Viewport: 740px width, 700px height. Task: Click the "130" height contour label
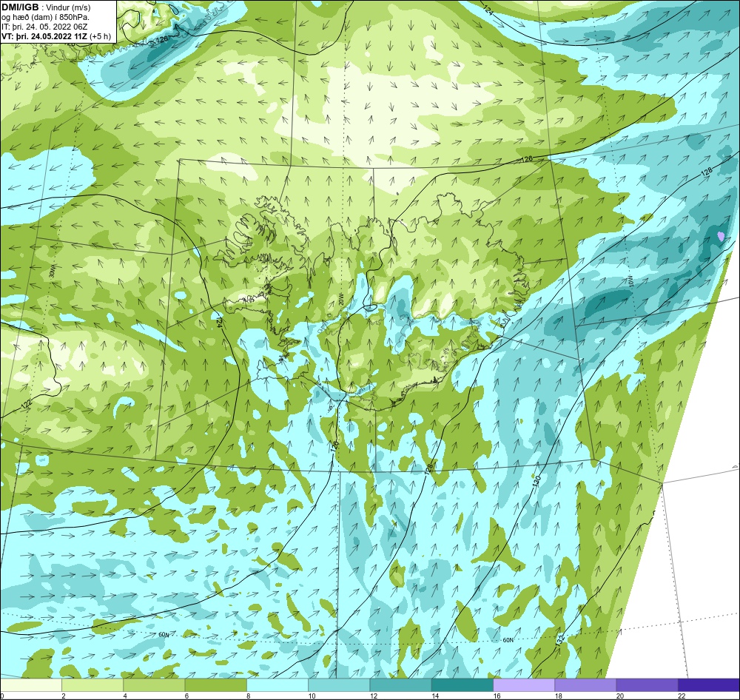tap(536, 480)
